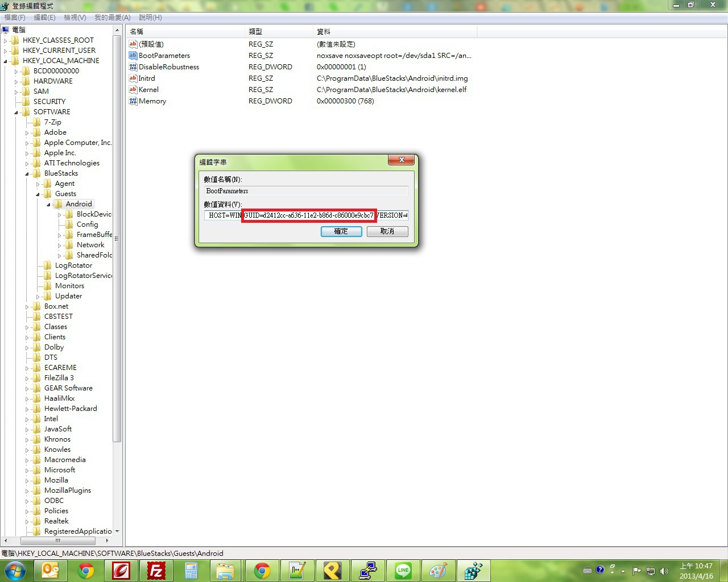Viewport: 728px width, 582px height.
Task: Select the Hewlett-Packard key
Action: coord(71,409)
